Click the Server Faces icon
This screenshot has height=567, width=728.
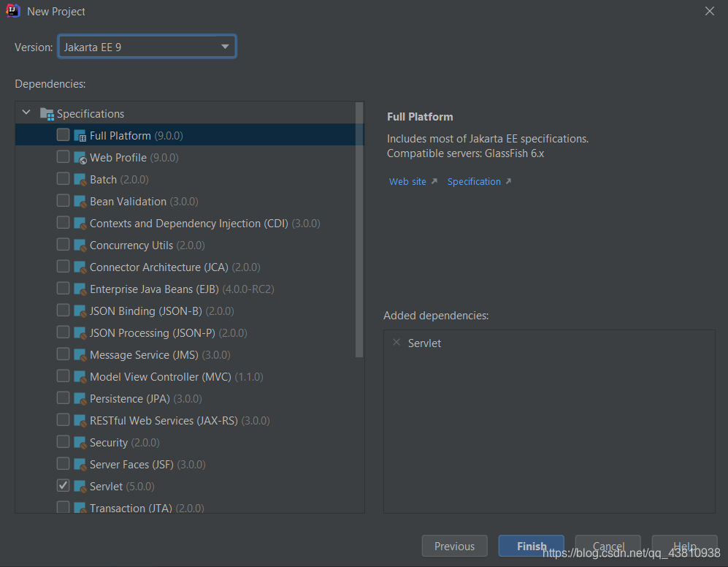pyautogui.click(x=80, y=464)
